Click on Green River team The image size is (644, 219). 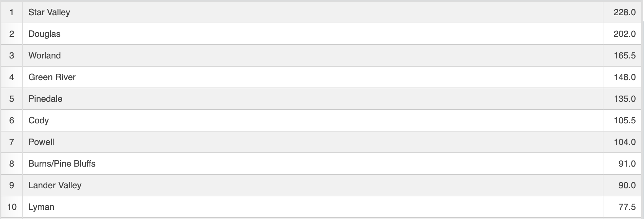pos(52,77)
